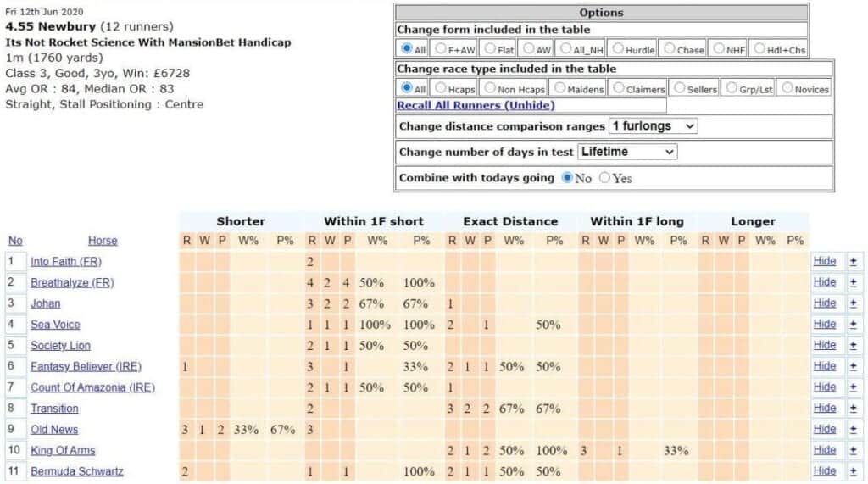
Task: Open Society Lion horse link
Action: coord(60,346)
